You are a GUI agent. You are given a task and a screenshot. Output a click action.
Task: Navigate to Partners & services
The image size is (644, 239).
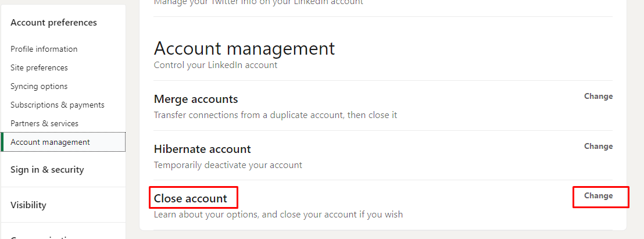click(44, 123)
